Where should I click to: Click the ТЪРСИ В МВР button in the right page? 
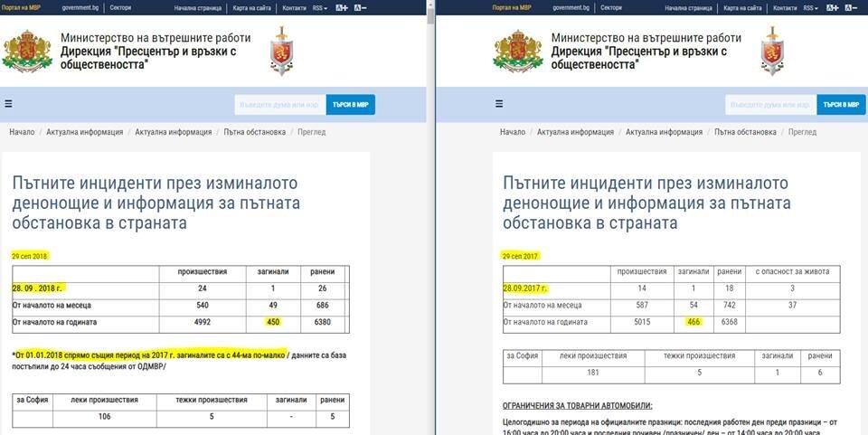coord(842,105)
